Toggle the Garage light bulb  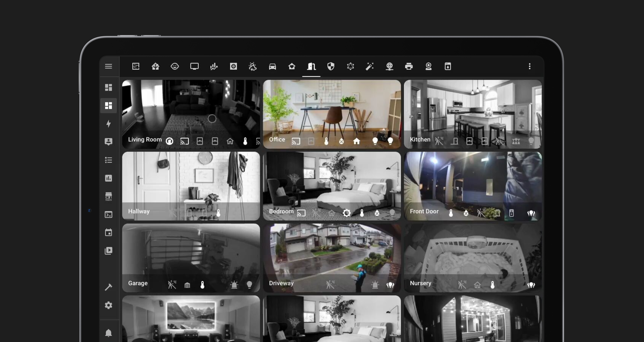[249, 285]
